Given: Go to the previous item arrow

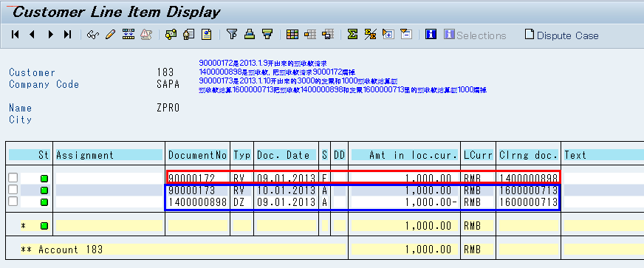Looking at the screenshot, I should 32,35.
